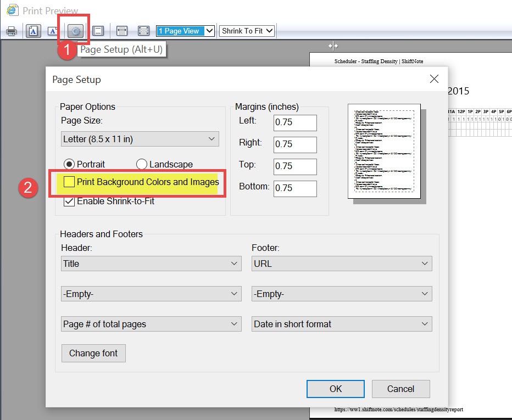Select the Portrait orientation icon
The image size is (512, 420).
click(x=33, y=31)
